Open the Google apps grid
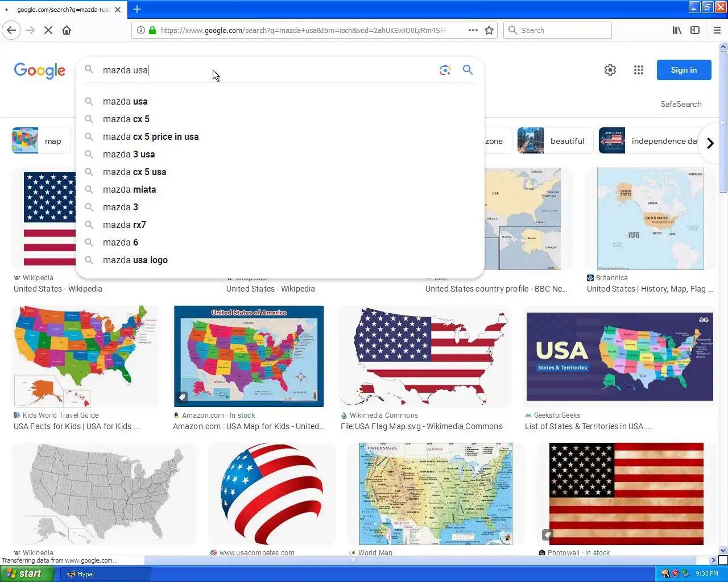 639,70
